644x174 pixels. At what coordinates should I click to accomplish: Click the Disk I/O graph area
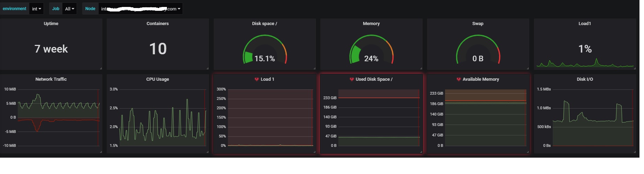pyautogui.click(x=593, y=117)
